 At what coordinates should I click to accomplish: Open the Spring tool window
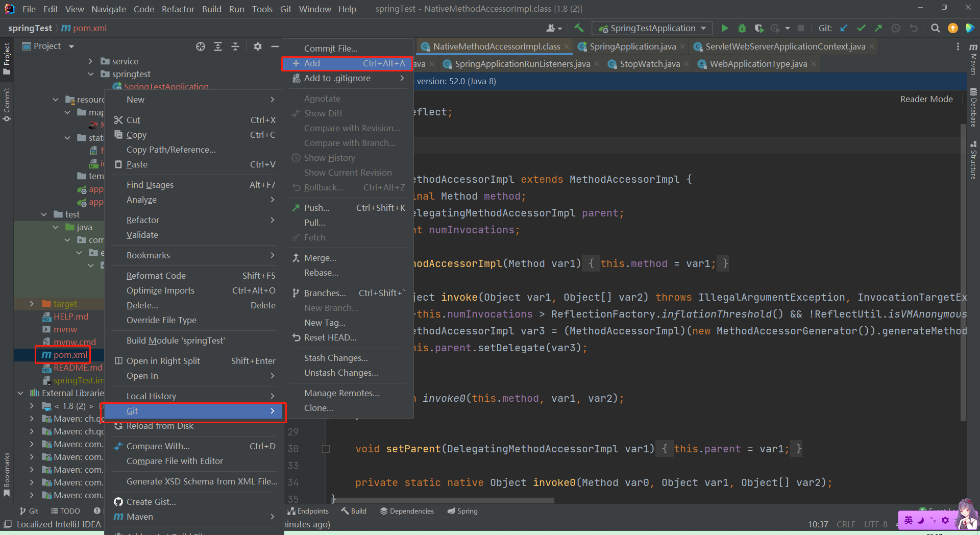coord(462,511)
